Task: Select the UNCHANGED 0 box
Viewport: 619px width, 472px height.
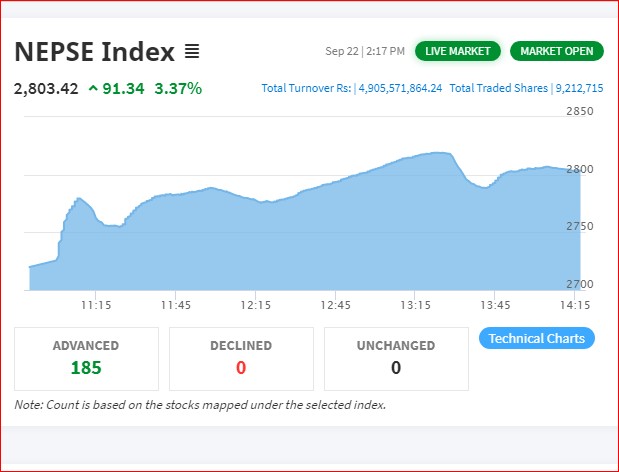Action: 396,359
